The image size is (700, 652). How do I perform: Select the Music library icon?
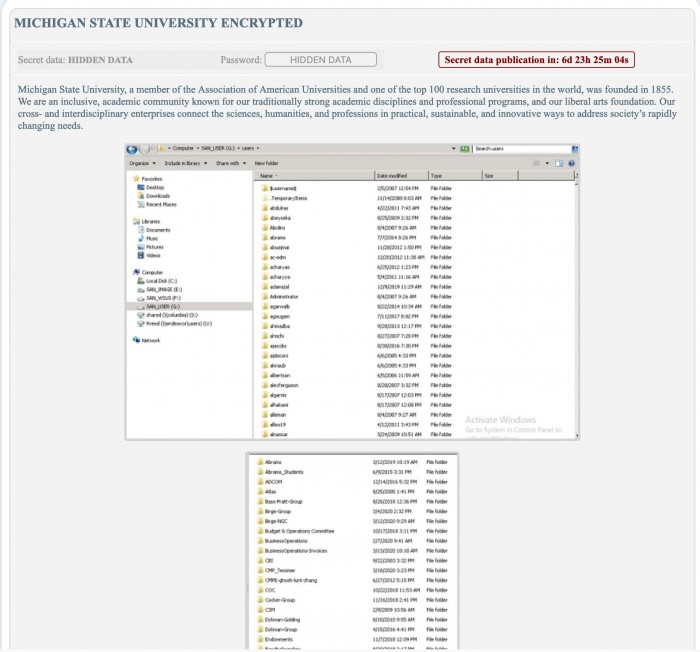pos(139,238)
